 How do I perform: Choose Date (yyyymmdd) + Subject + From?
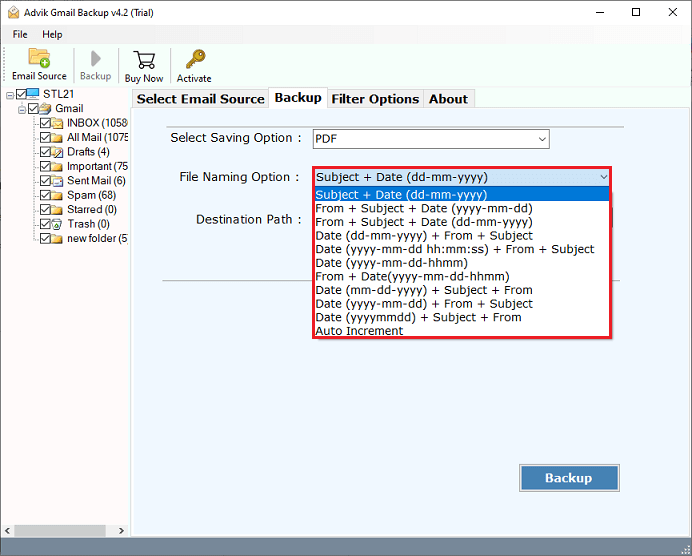pos(462,317)
